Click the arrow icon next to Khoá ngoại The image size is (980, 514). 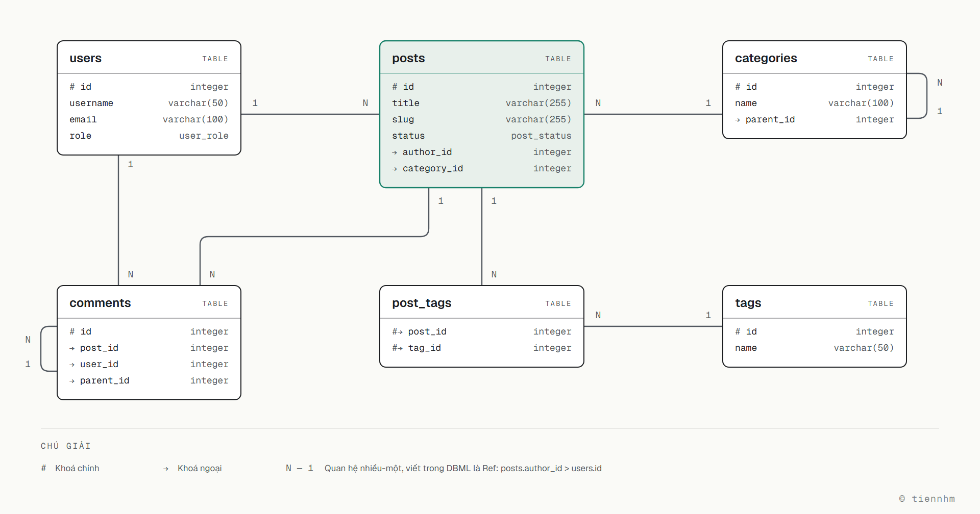click(x=166, y=469)
